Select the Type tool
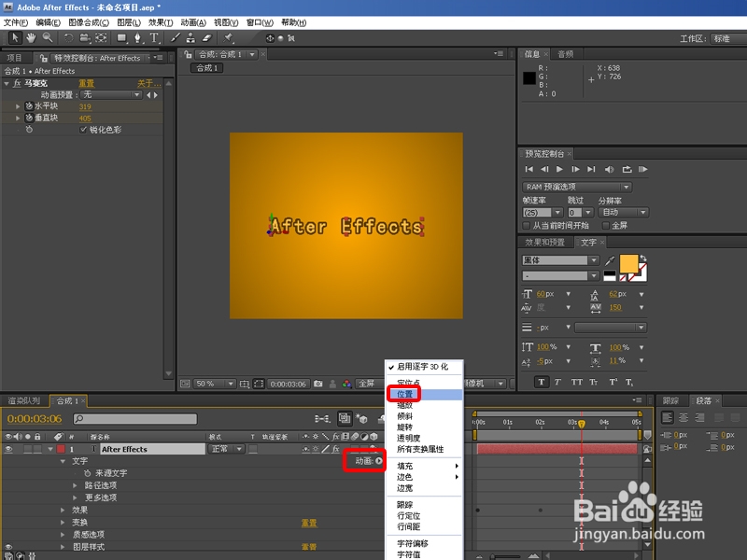The width and height of the screenshot is (747, 560). pyautogui.click(x=154, y=38)
